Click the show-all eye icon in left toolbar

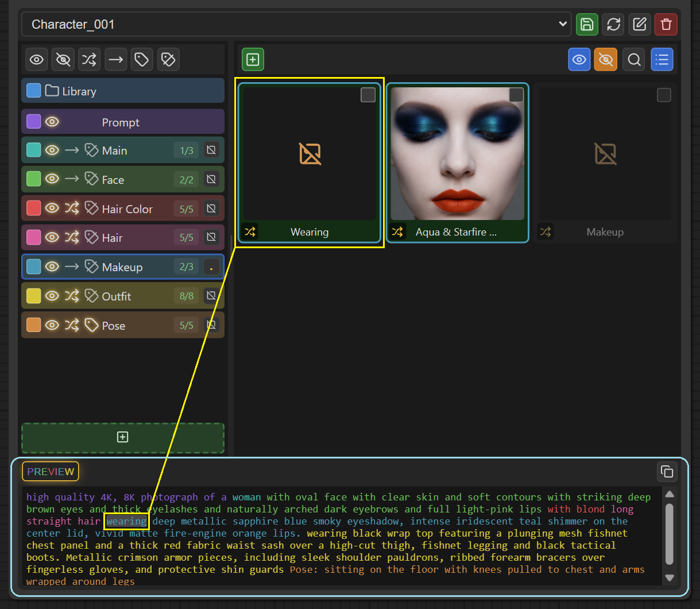click(x=37, y=59)
